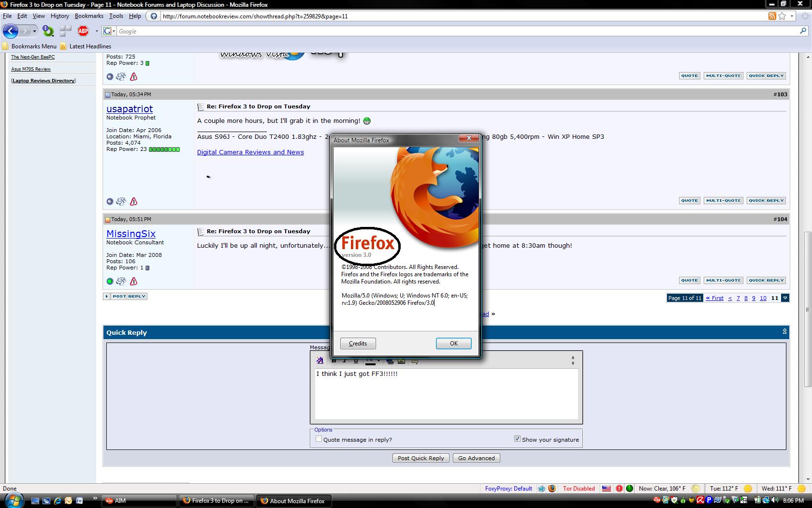
Task: Collapse the Quick Reply panel
Action: pyautogui.click(x=784, y=331)
